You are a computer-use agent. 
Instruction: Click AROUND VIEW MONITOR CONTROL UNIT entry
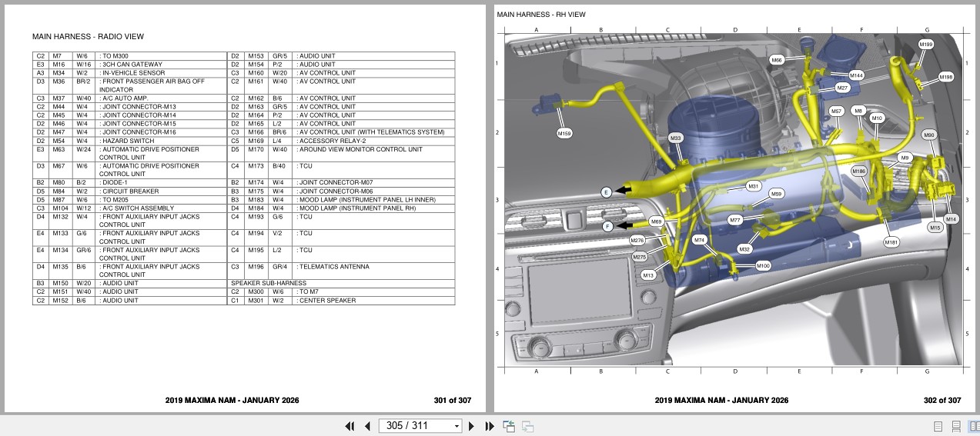point(360,149)
